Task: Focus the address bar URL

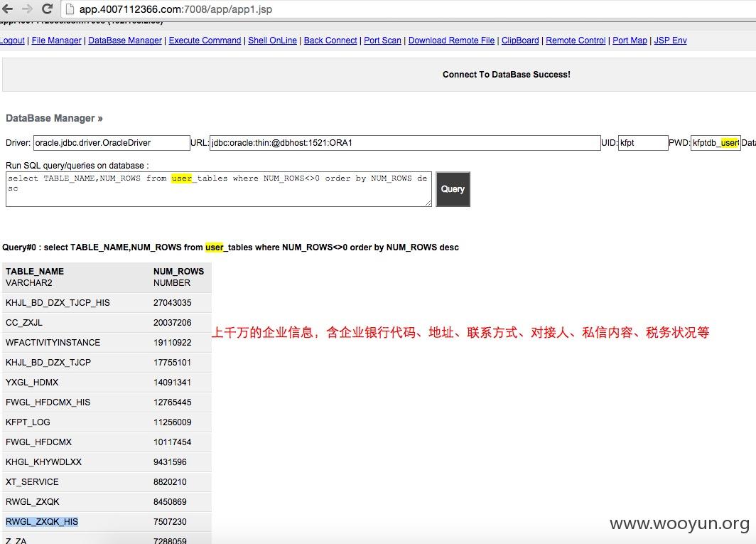Action: pyautogui.click(x=175, y=9)
